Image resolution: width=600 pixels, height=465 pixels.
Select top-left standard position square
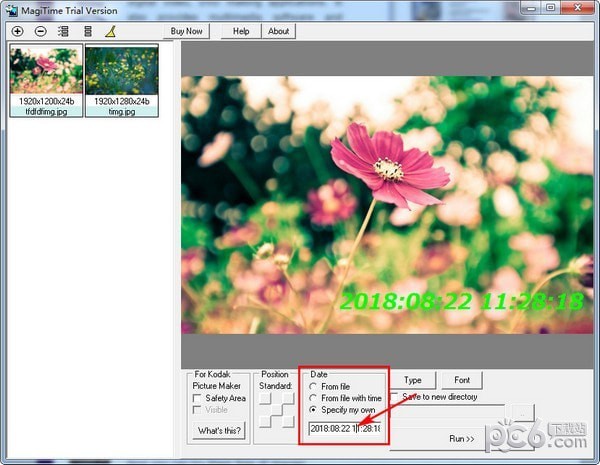click(x=265, y=398)
